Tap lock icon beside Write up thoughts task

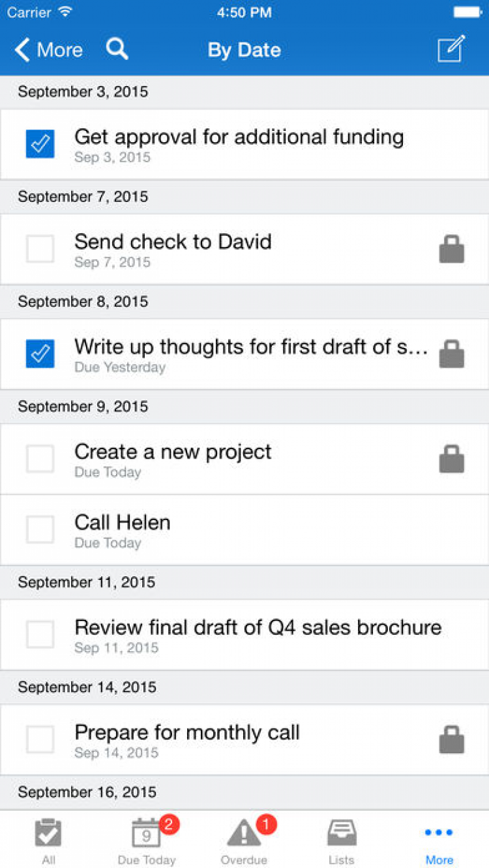point(451,354)
